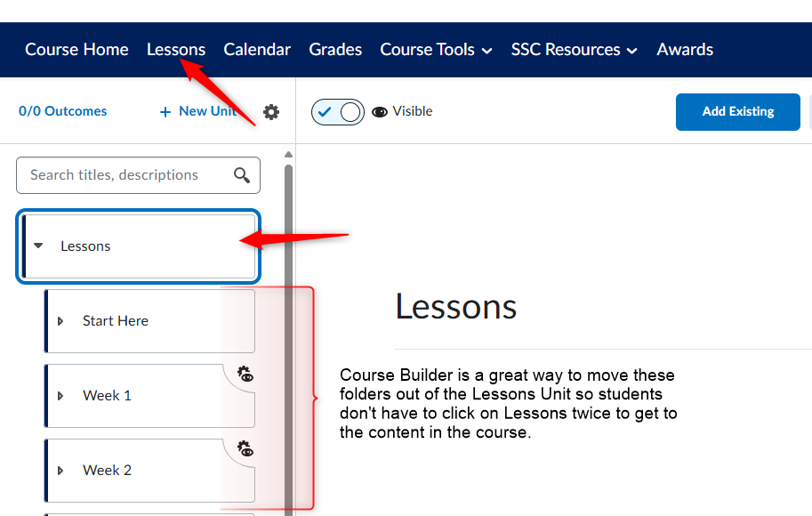Click the Add Existing button
812x516 pixels.
[x=738, y=112]
